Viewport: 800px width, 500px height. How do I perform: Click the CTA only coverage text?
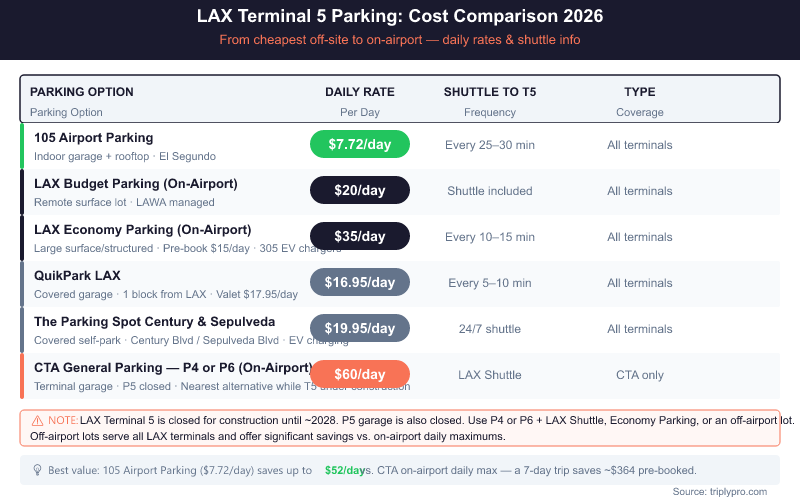640,375
